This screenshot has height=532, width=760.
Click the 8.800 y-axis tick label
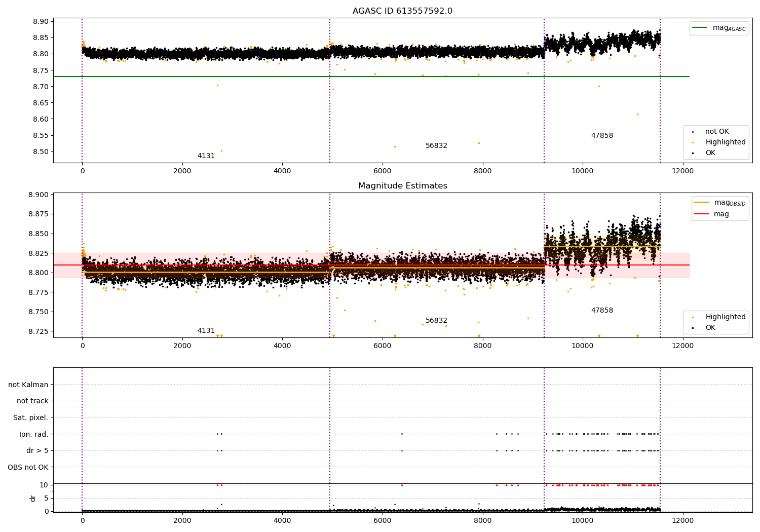pos(39,273)
